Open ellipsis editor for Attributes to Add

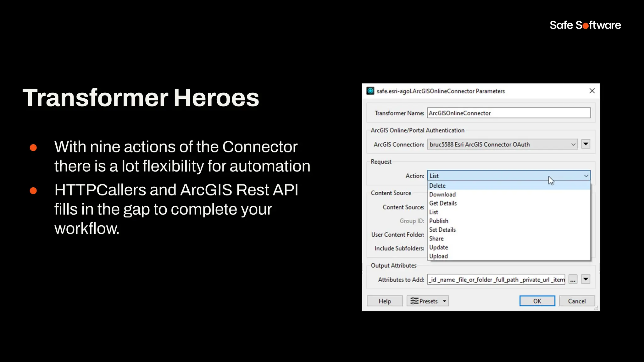point(573,280)
